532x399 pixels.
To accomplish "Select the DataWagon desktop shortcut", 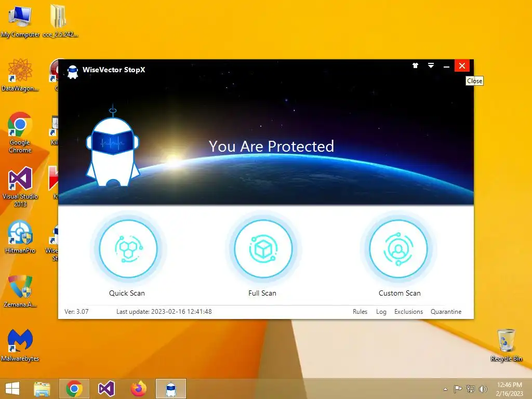I will point(20,75).
